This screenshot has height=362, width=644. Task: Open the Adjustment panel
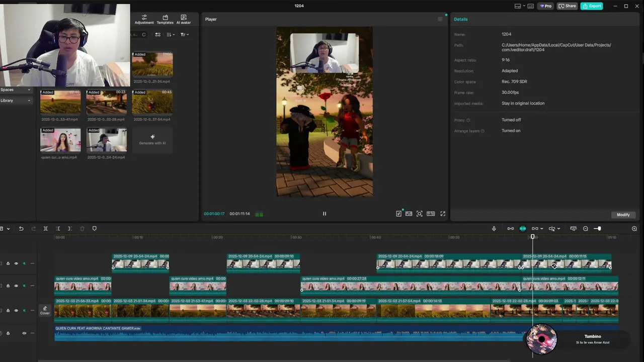(x=144, y=20)
